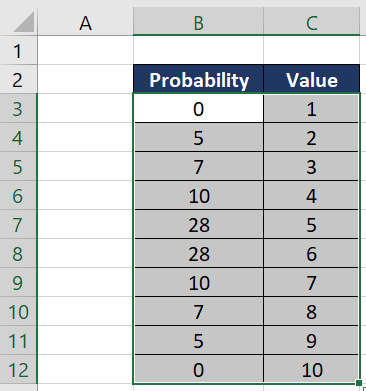Select column B header
Viewport: 366px width, 391px height.
tap(198, 22)
